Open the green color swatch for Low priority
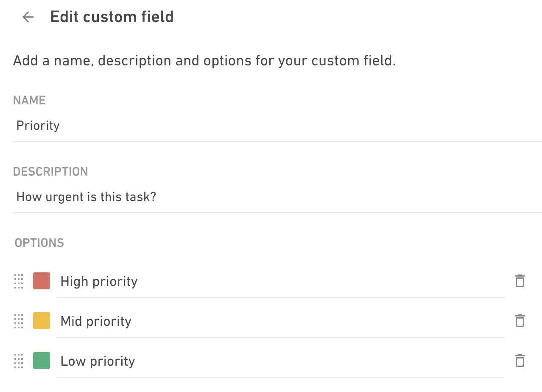542x392 pixels. (42, 361)
